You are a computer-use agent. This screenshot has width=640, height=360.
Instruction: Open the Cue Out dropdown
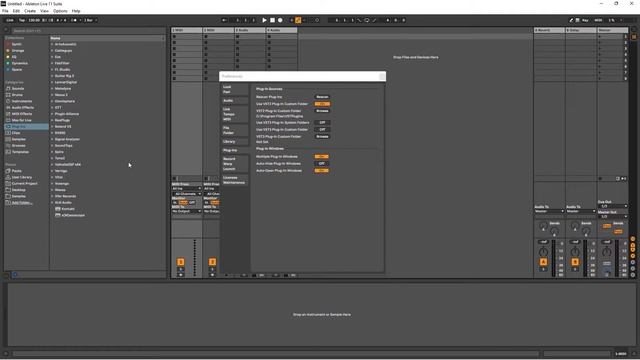[613, 206]
